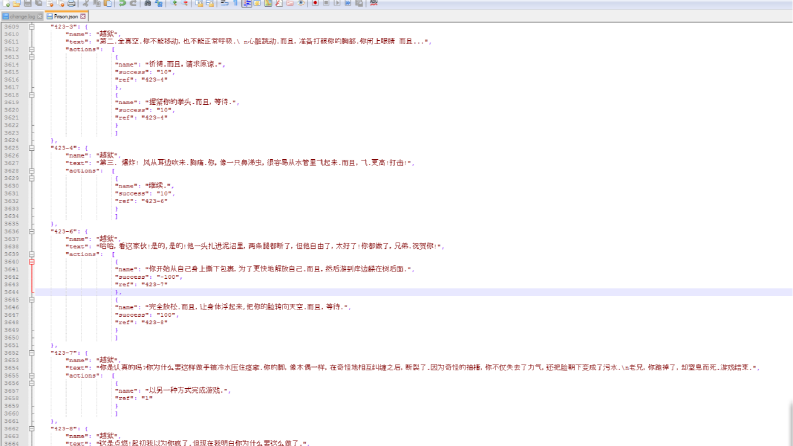Run macro multiple times
Image resolution: width=793 pixels, height=446 pixels.
pyautogui.click(x=348, y=3)
